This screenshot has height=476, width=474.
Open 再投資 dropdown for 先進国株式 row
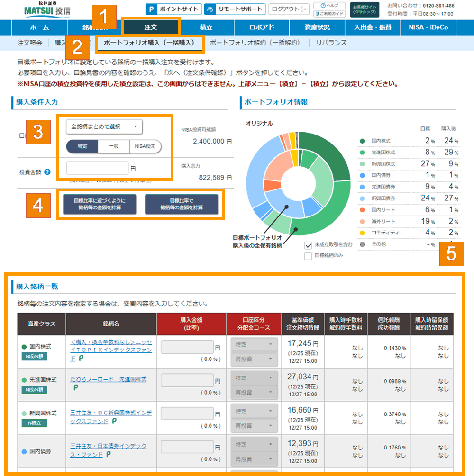[254, 392]
